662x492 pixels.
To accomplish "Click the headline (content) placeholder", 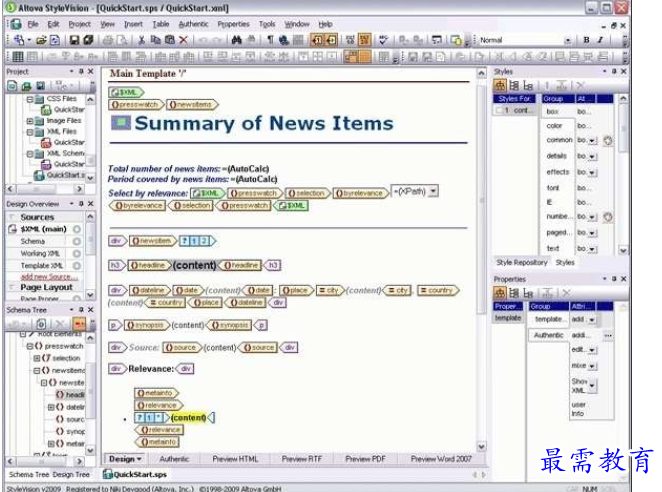I will (194, 265).
